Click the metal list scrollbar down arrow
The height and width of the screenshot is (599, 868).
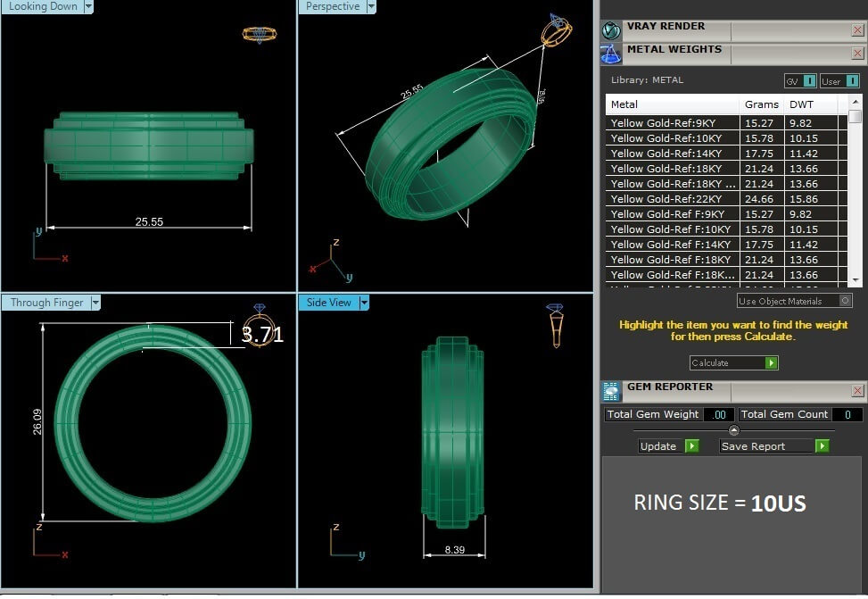[856, 281]
